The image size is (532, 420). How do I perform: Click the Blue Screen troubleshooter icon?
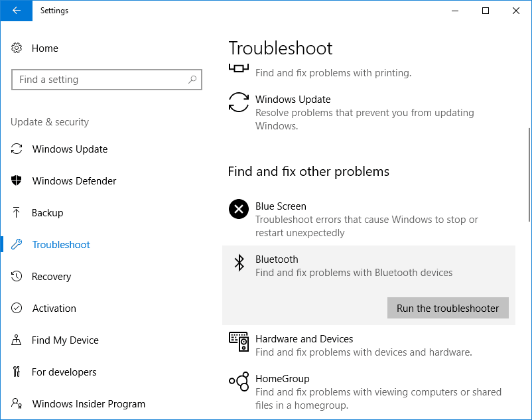pos(238,209)
